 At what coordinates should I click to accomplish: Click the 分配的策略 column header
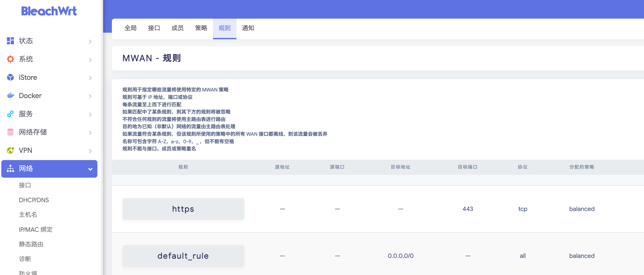pos(582,167)
